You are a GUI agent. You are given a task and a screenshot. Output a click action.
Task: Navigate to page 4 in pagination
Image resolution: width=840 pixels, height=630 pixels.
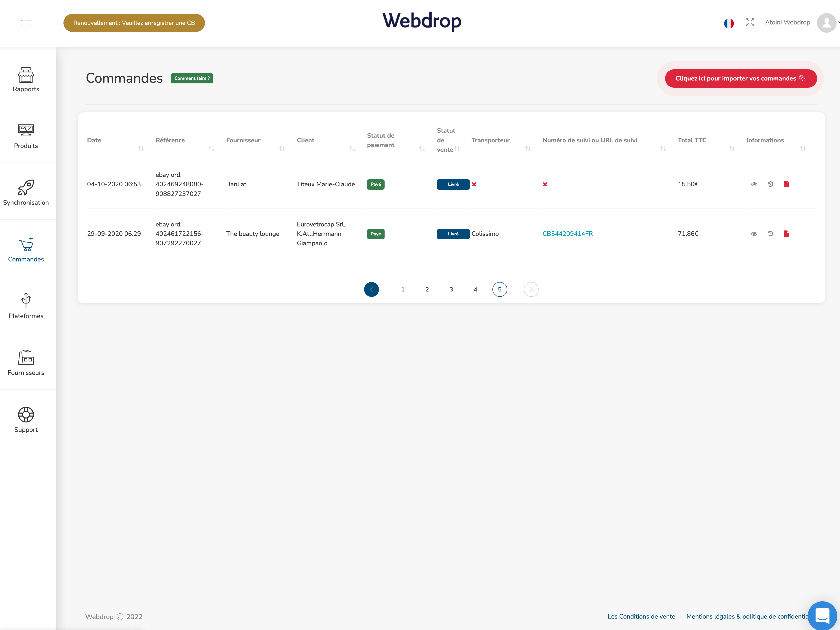(475, 289)
